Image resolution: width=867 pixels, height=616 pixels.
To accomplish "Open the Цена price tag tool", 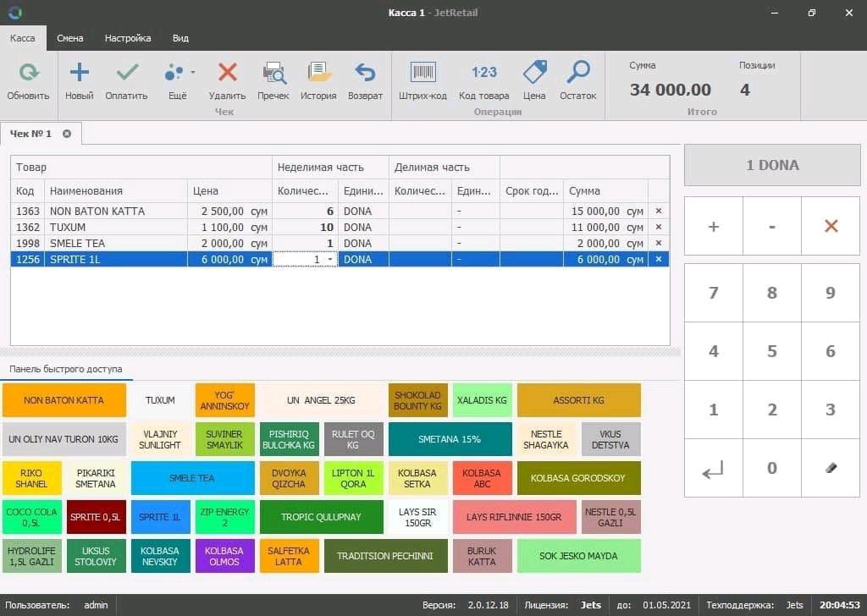I will click(x=534, y=74).
